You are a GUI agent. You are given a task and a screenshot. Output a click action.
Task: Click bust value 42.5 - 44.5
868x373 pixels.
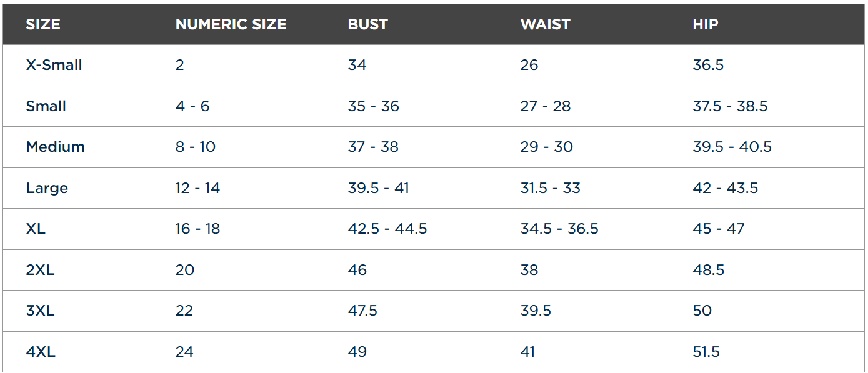click(x=387, y=229)
